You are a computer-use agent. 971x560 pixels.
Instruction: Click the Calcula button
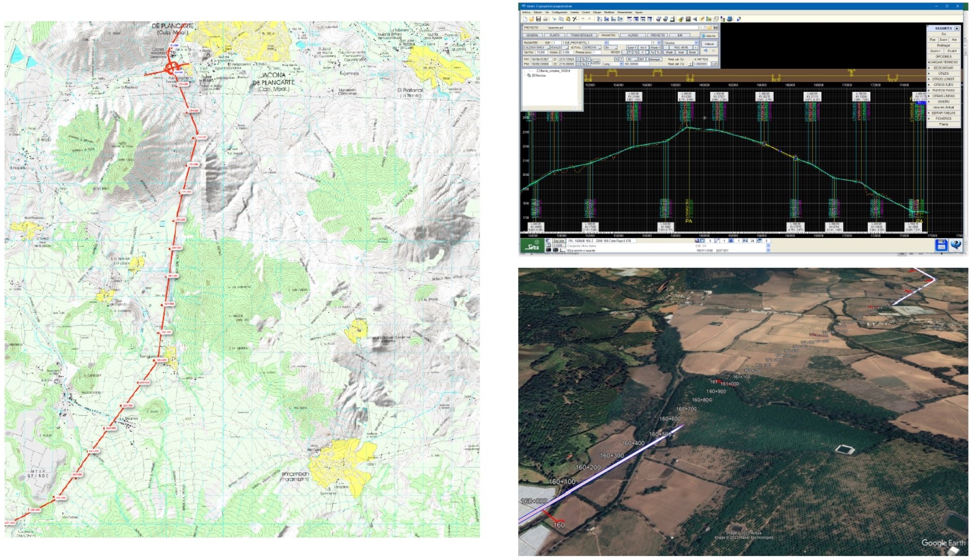pos(709,44)
